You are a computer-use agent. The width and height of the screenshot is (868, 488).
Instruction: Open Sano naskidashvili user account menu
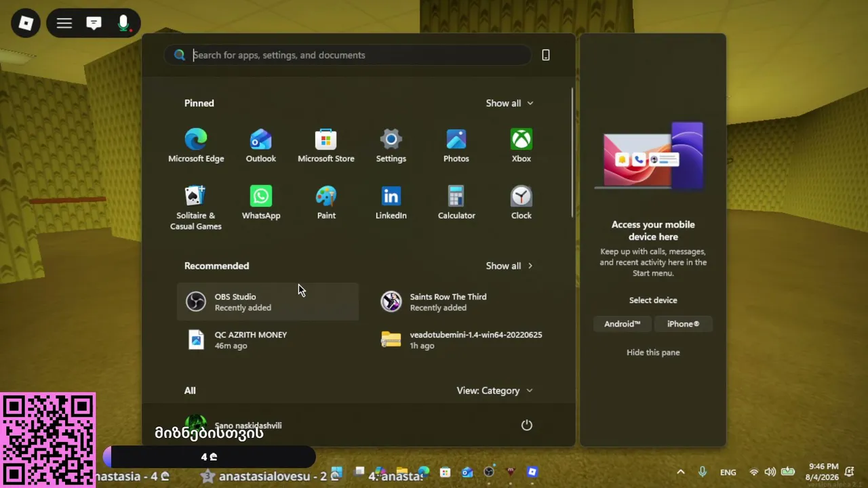click(x=233, y=425)
